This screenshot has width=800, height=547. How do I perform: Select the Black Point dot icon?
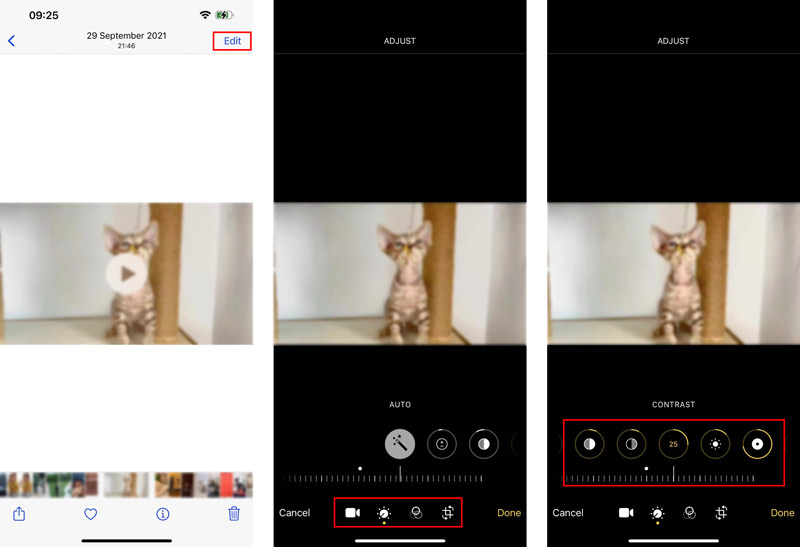point(758,444)
